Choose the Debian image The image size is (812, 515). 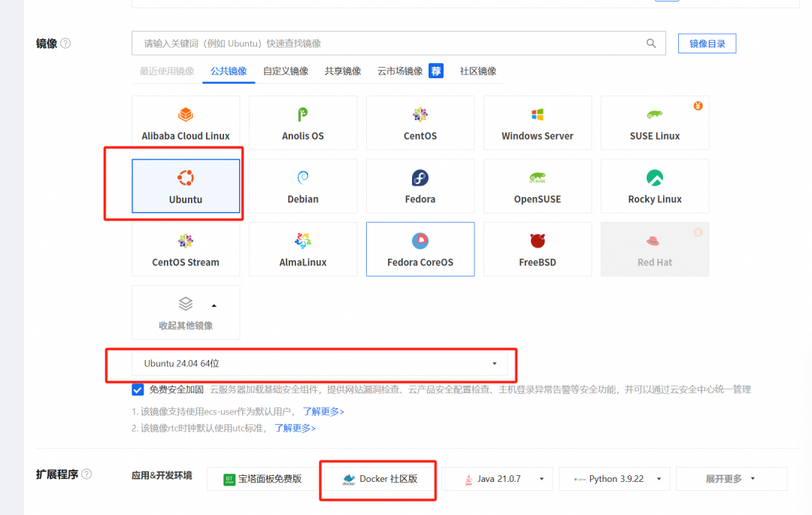[x=303, y=186]
